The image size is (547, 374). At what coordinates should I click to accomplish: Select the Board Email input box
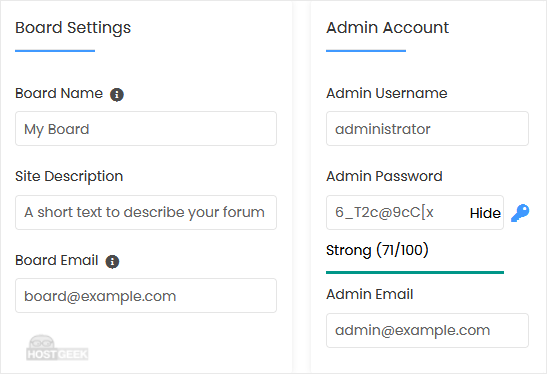(146, 296)
